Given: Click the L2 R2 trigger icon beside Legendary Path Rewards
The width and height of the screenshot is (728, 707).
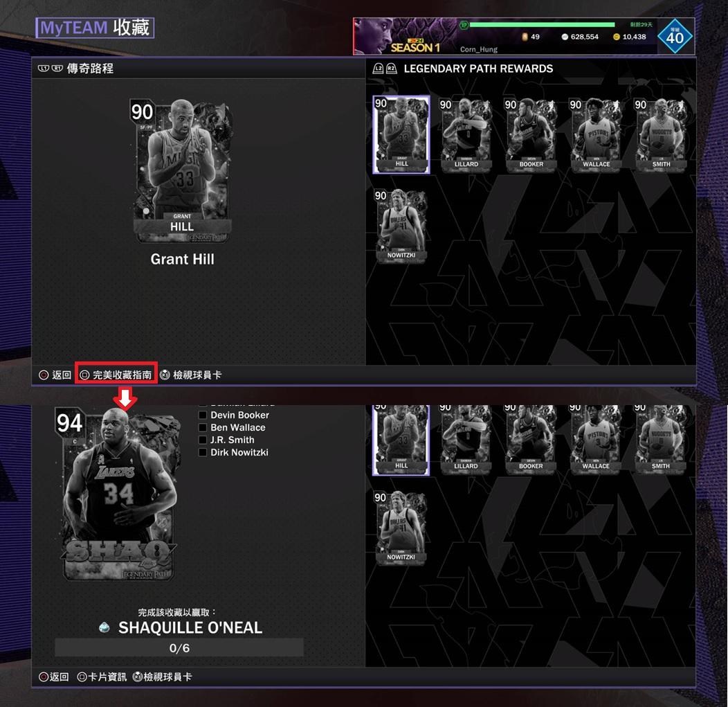Looking at the screenshot, I should coord(385,69).
